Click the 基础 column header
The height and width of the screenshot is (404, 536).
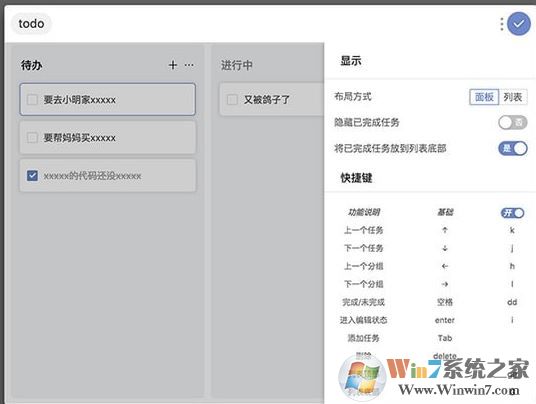coord(445,212)
